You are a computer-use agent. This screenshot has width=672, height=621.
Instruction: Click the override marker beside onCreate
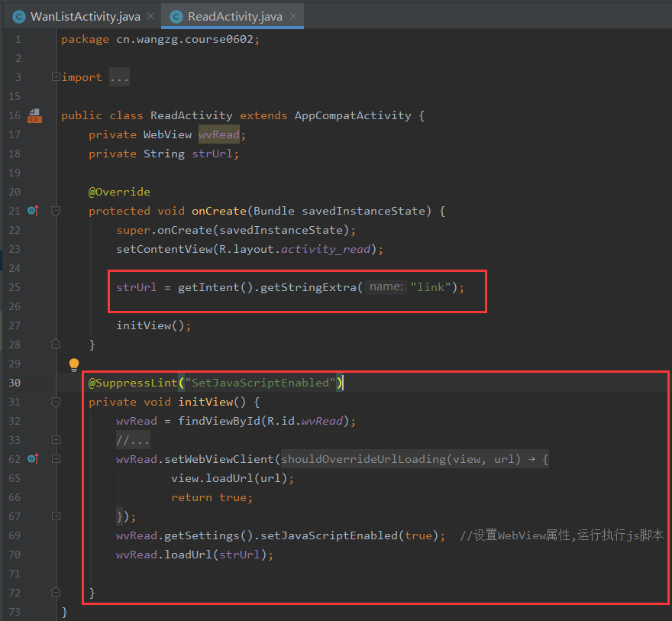click(33, 210)
